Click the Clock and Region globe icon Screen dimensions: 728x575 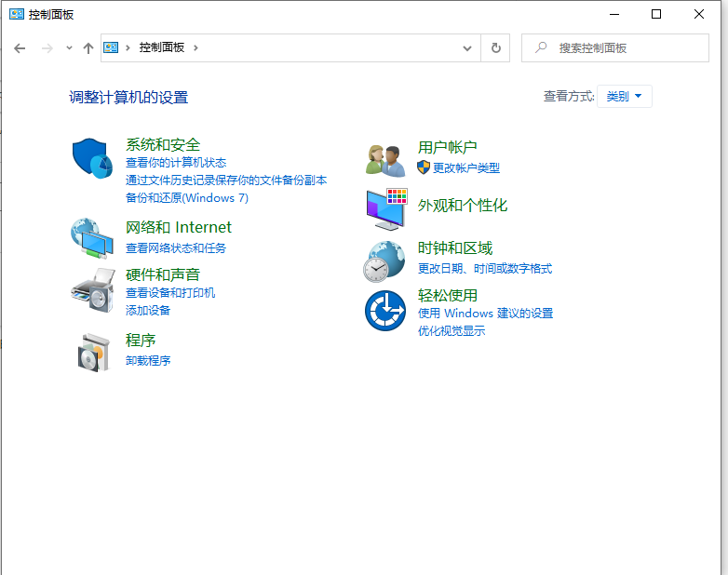tap(384, 261)
